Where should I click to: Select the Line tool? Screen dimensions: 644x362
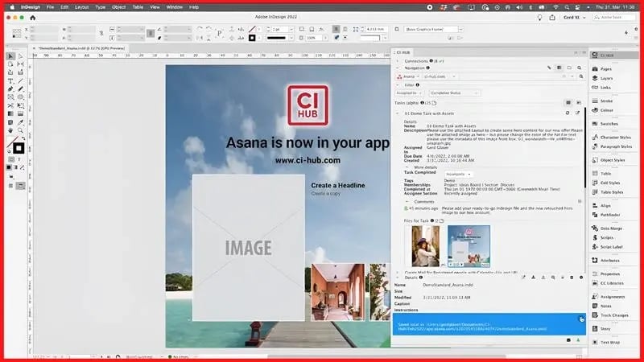(x=21, y=81)
